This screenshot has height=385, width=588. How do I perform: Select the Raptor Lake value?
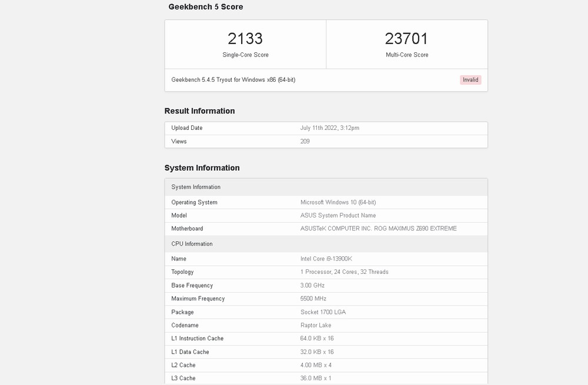[316, 326]
